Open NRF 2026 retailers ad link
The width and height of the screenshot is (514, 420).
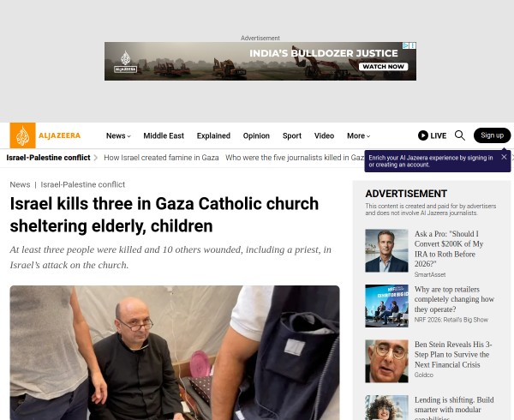coord(454,299)
